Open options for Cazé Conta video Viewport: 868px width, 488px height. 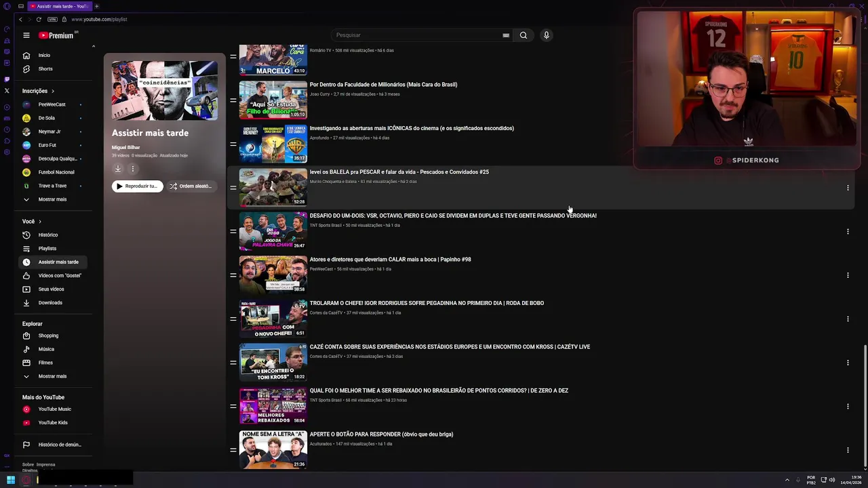[x=848, y=363]
